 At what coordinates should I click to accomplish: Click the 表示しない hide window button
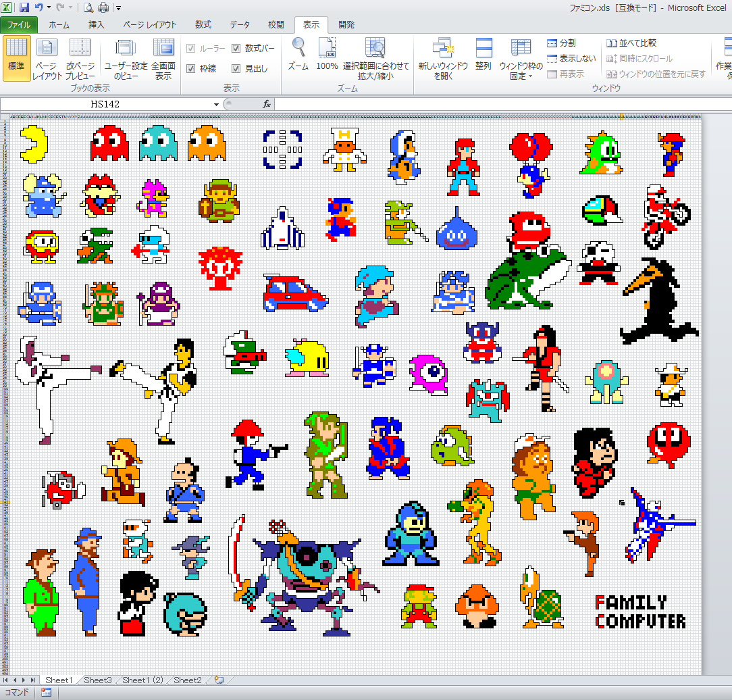pos(571,58)
